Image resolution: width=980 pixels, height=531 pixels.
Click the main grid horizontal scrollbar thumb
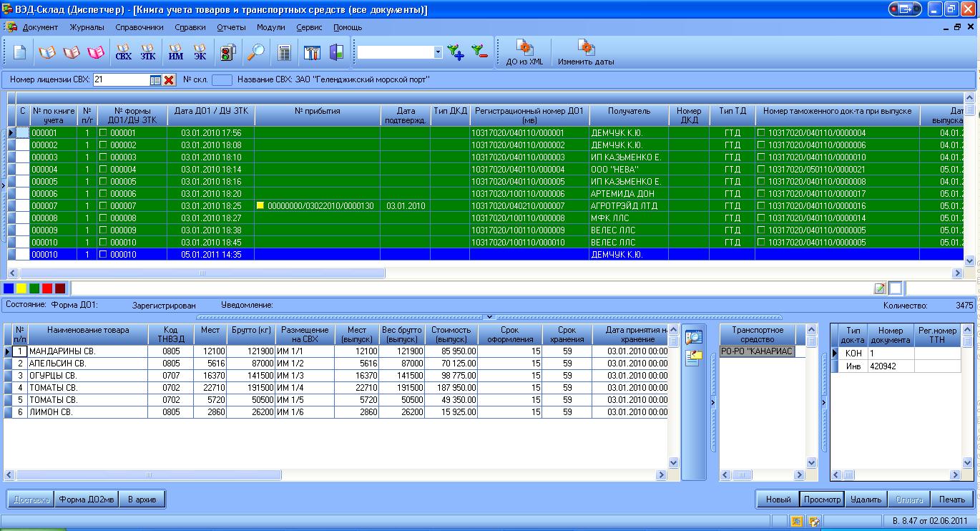pos(202,273)
